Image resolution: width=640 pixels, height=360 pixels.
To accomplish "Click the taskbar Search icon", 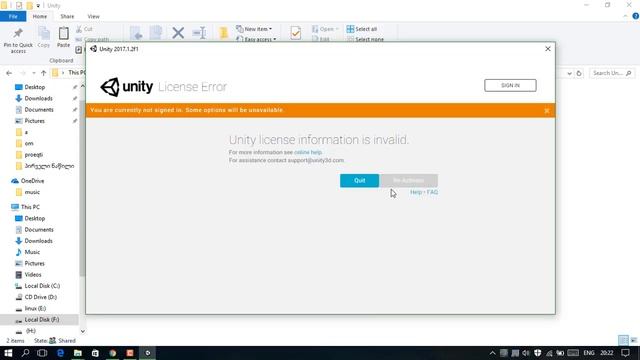I will coord(25,353).
